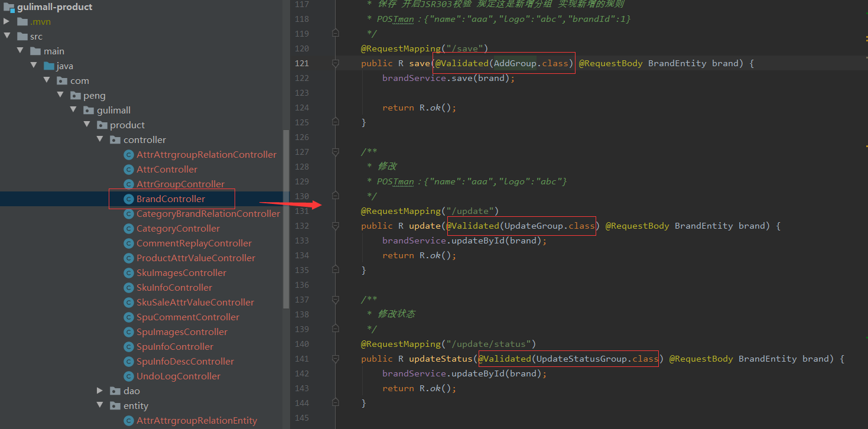This screenshot has width=868, height=429.
Task: Collapse the com package arrow
Action: coord(47,80)
